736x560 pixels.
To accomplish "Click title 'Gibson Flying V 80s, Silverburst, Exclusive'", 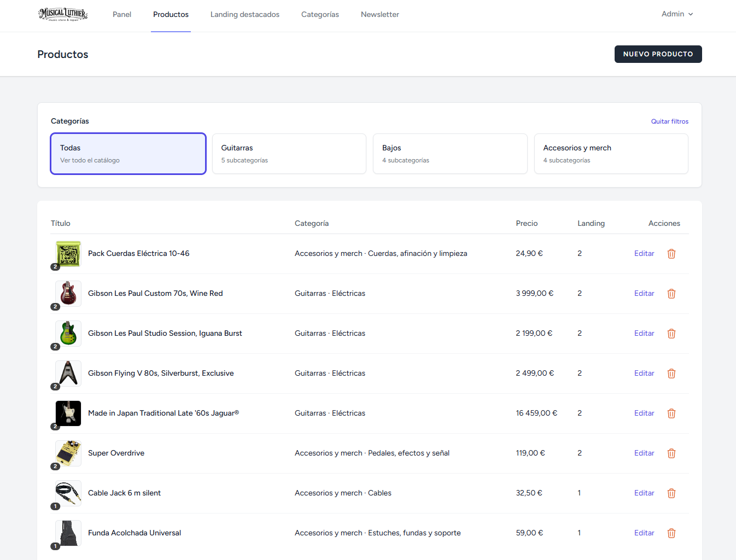I will coord(161,374).
